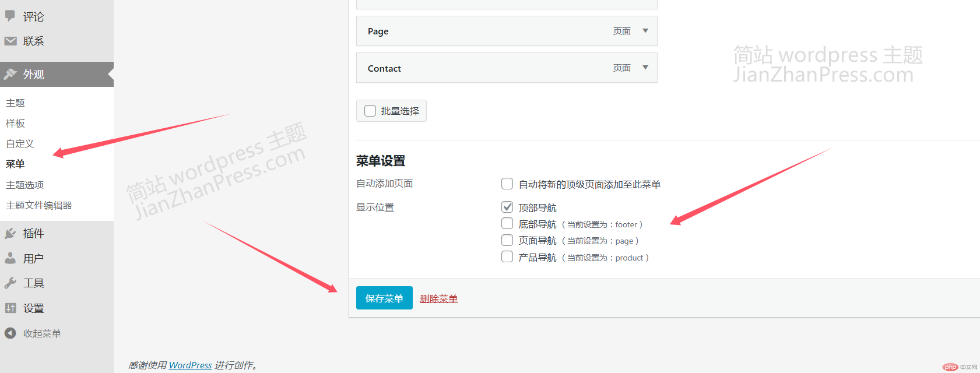Open the 插件 menu
The height and width of the screenshot is (373, 980).
pos(33,234)
